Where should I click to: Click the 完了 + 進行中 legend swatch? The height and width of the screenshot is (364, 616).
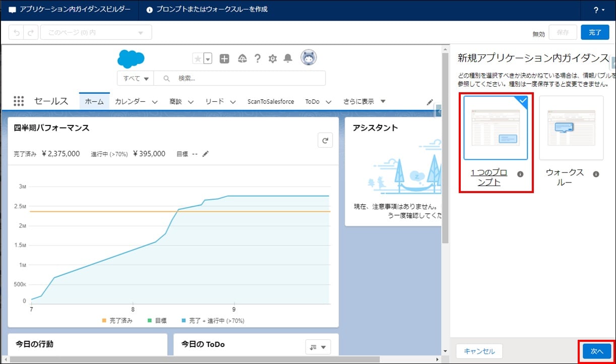tap(183, 321)
